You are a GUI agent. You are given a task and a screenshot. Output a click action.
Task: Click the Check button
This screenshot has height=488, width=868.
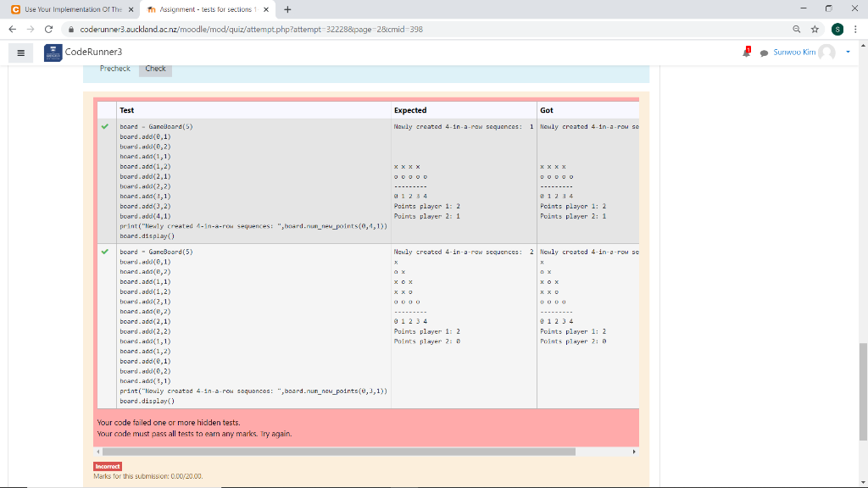156,69
